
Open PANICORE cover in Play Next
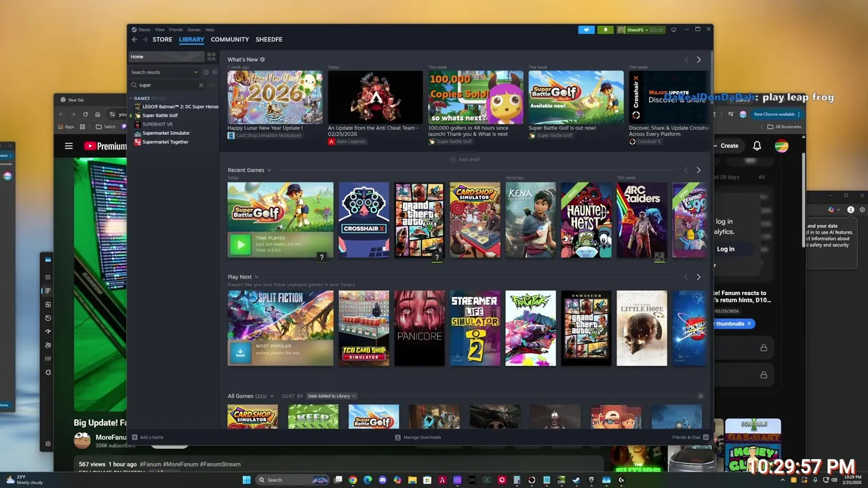419,328
